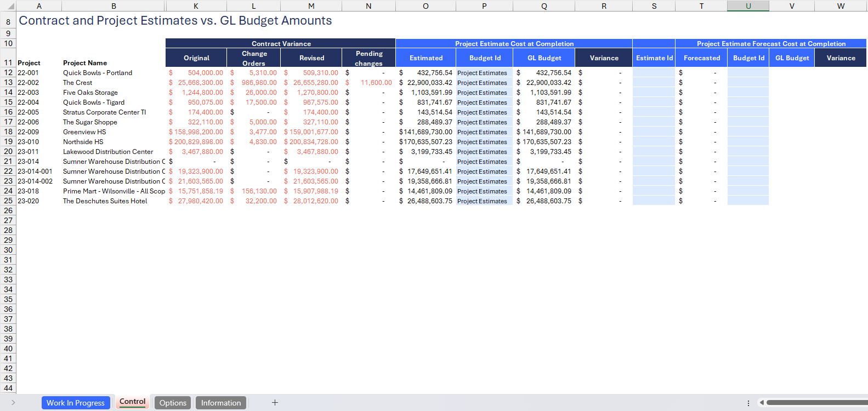Select column A header
The width and height of the screenshot is (868, 411).
pos(39,6)
